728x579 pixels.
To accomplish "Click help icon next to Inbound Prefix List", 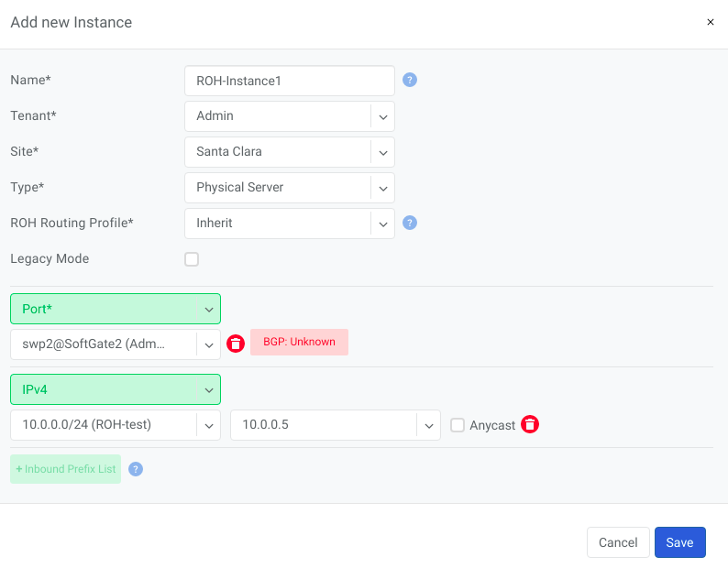I will (136, 469).
